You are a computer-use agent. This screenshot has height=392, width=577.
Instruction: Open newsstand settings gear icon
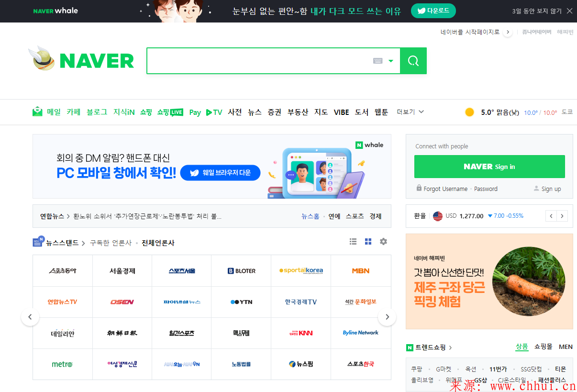coord(383,242)
